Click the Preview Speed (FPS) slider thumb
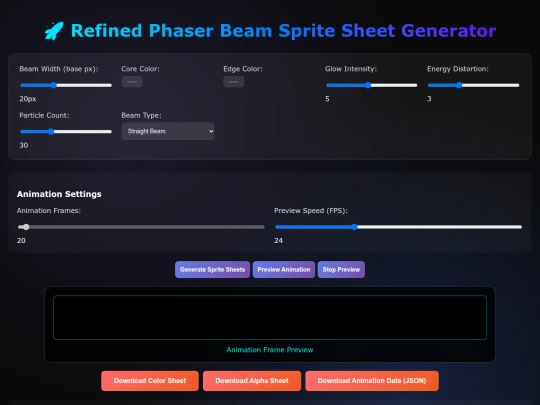540x405 pixels. 354,227
